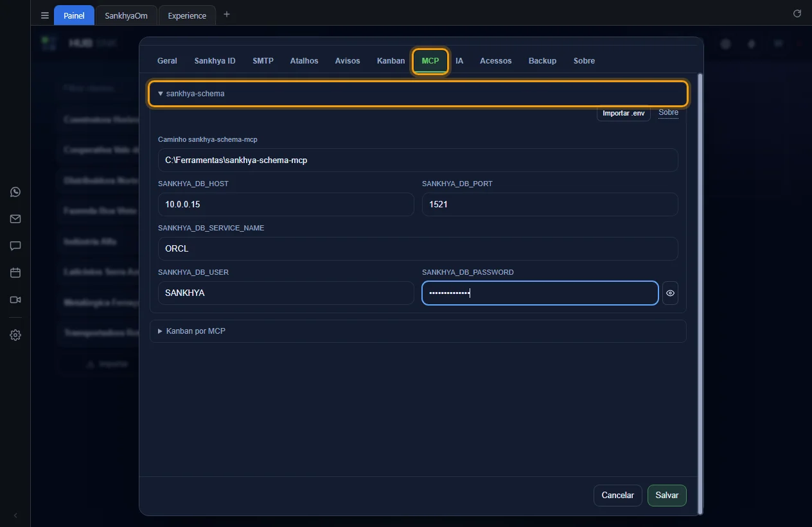Select the MCP settings tab

430,61
